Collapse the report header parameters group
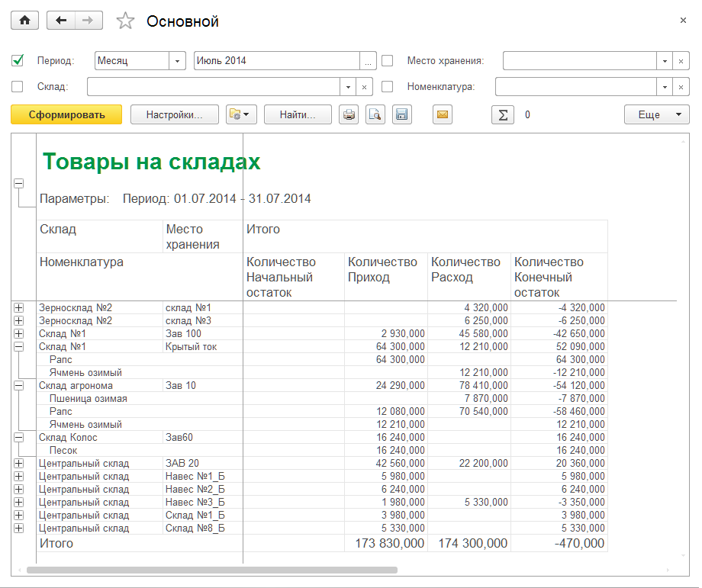Screen dimensions: 702x588 pyautogui.click(x=19, y=184)
